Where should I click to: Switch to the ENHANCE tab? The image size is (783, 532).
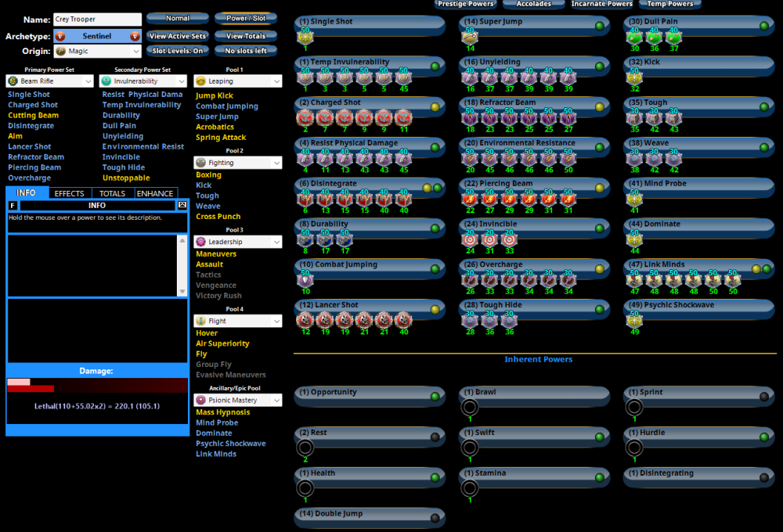155,193
